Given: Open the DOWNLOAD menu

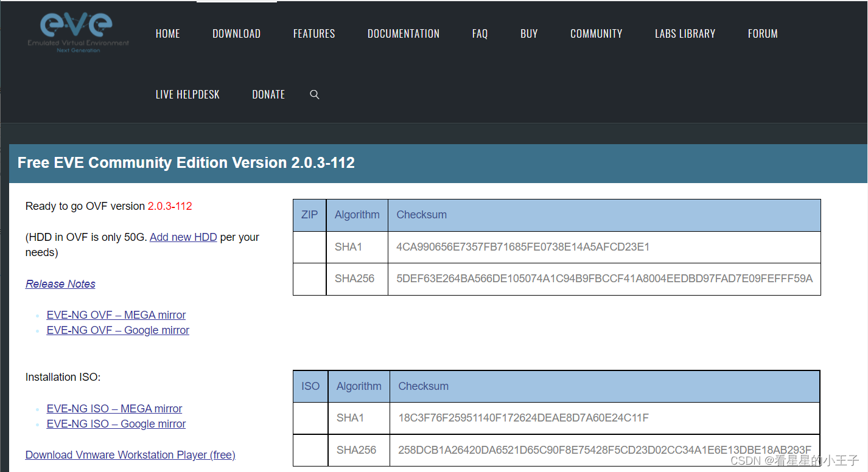Looking at the screenshot, I should 236,33.
